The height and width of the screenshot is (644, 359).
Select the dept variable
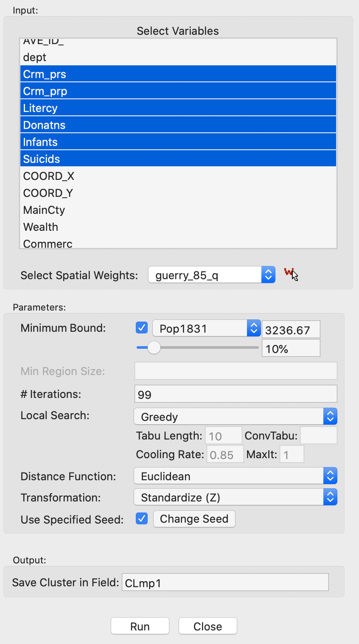pos(178,57)
